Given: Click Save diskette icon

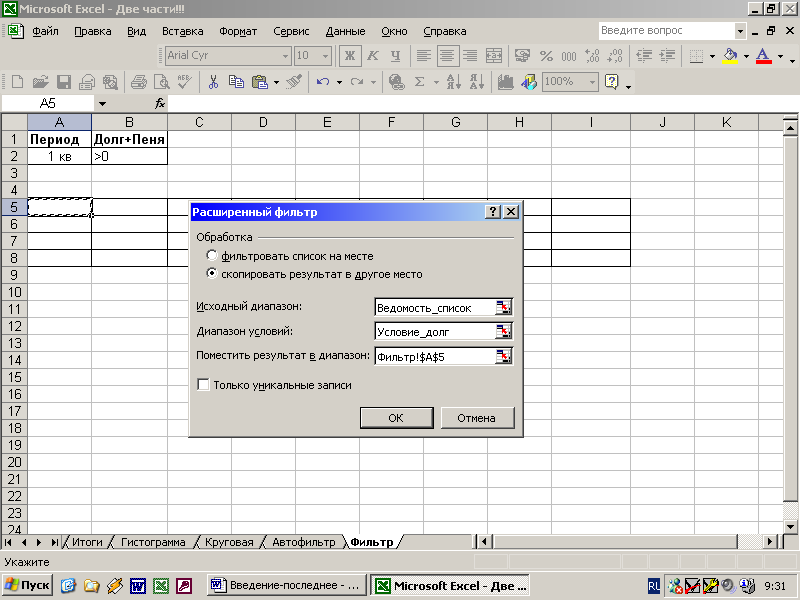Looking at the screenshot, I should (63, 82).
